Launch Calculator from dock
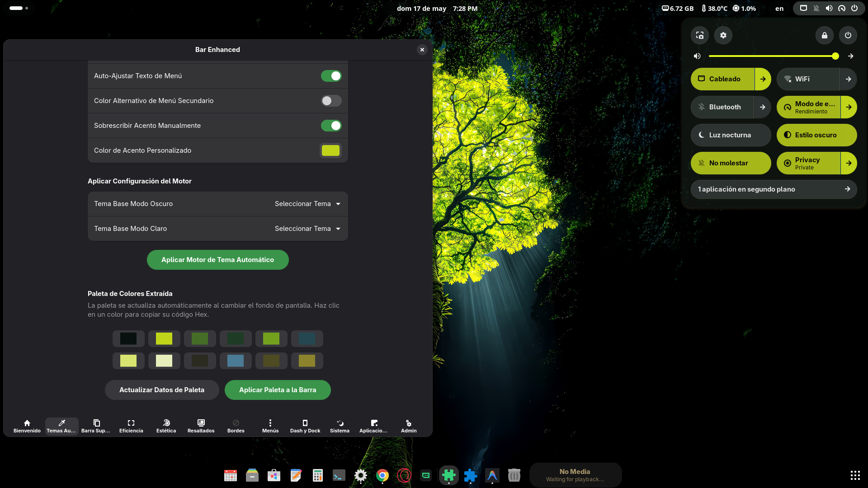Viewport: 868px width, 488px height. point(317,475)
